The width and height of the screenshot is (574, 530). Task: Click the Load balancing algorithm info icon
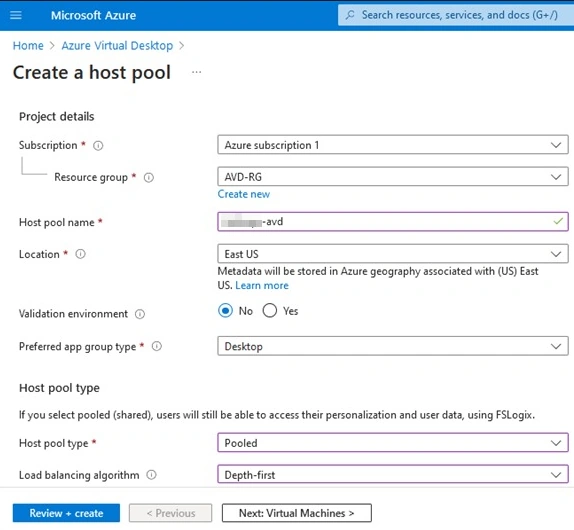(x=152, y=475)
